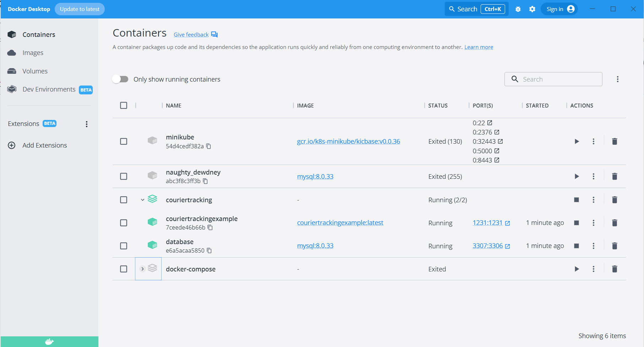Stop the couriertrackingexample container

point(577,223)
